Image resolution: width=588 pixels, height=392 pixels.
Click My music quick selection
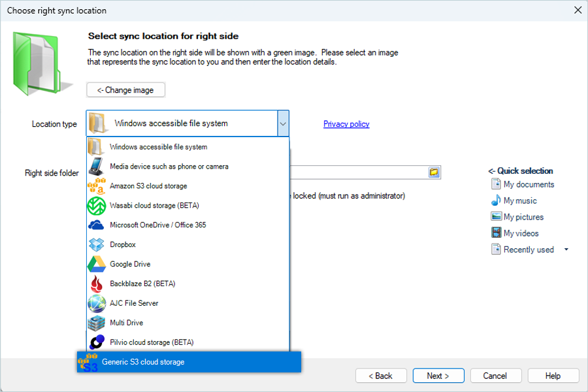(514, 201)
